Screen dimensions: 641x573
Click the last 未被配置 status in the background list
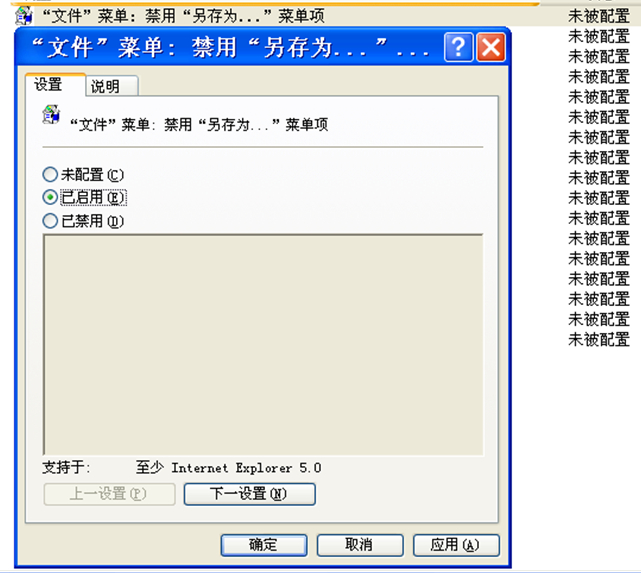[x=598, y=340]
